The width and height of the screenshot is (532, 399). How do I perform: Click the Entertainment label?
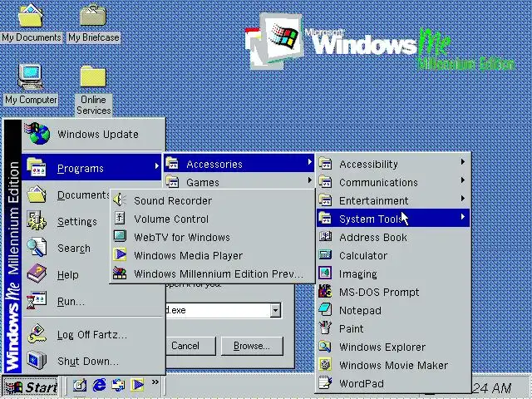click(x=373, y=200)
